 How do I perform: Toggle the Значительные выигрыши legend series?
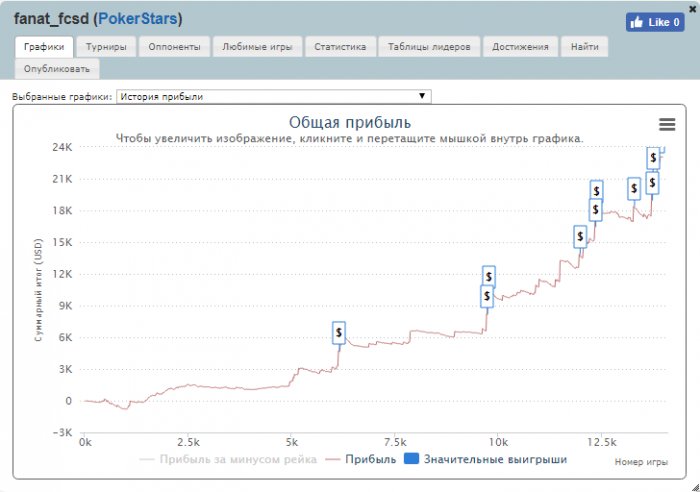click(485, 459)
